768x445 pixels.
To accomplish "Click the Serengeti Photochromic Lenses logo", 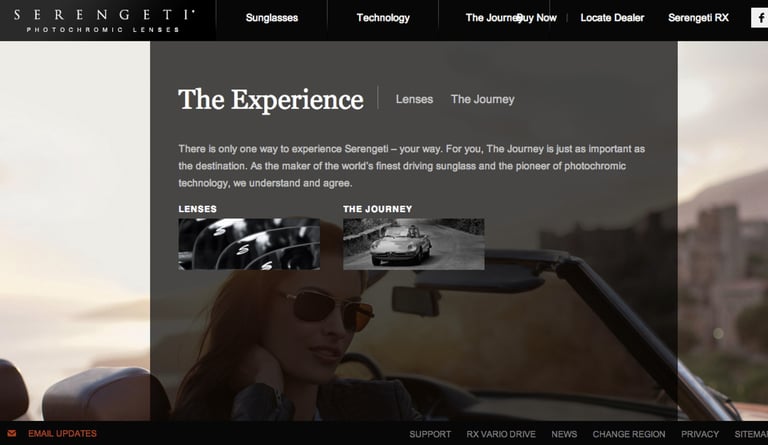I will (x=104, y=21).
